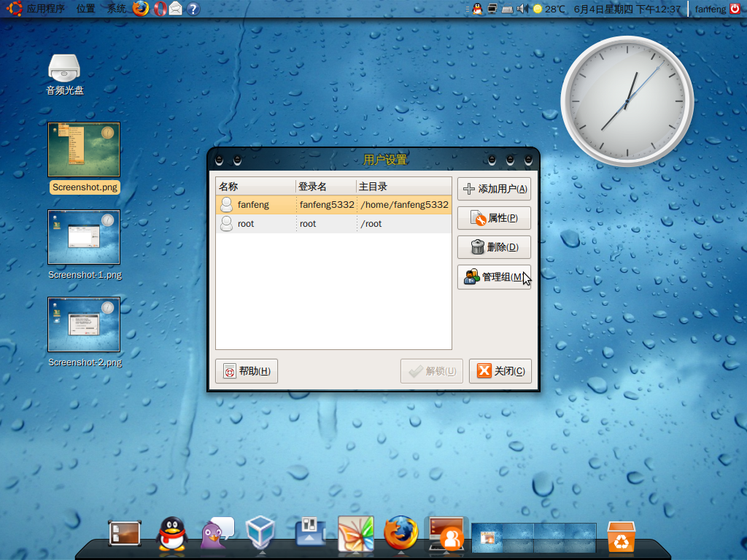Click the "/home/fanfeng5332" directory cell
747x560 pixels.
click(x=404, y=205)
